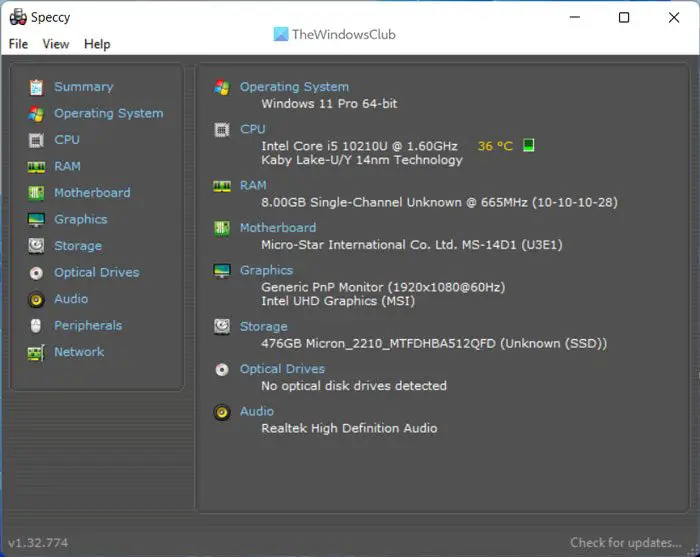
Task: Click the RAM module icon in sidebar
Action: point(36,167)
